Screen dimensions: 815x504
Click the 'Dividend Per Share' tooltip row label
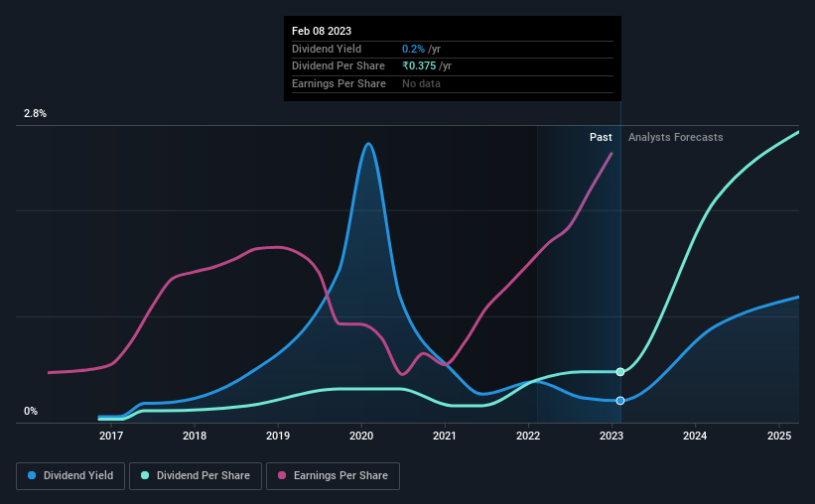[x=339, y=66]
